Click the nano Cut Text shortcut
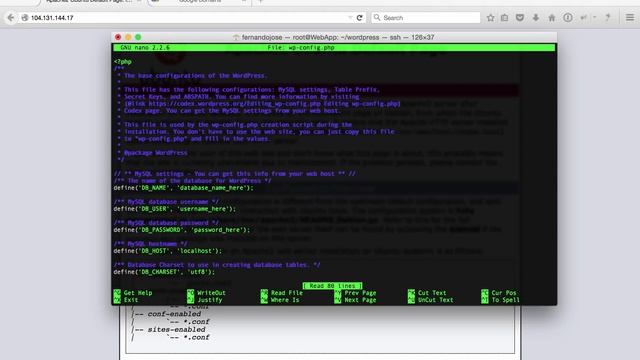Screen dimensions: 640x360 [427, 293]
